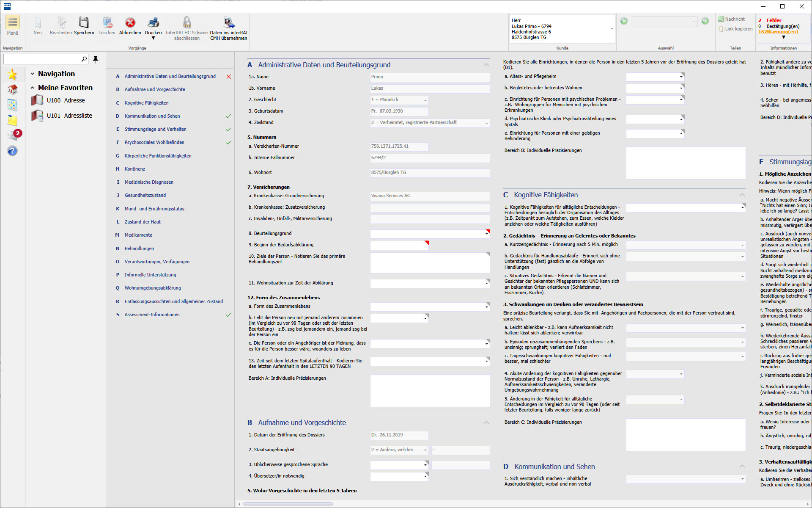Expand the Informationen warnings arrow
The image size is (812, 508).
(x=783, y=38)
